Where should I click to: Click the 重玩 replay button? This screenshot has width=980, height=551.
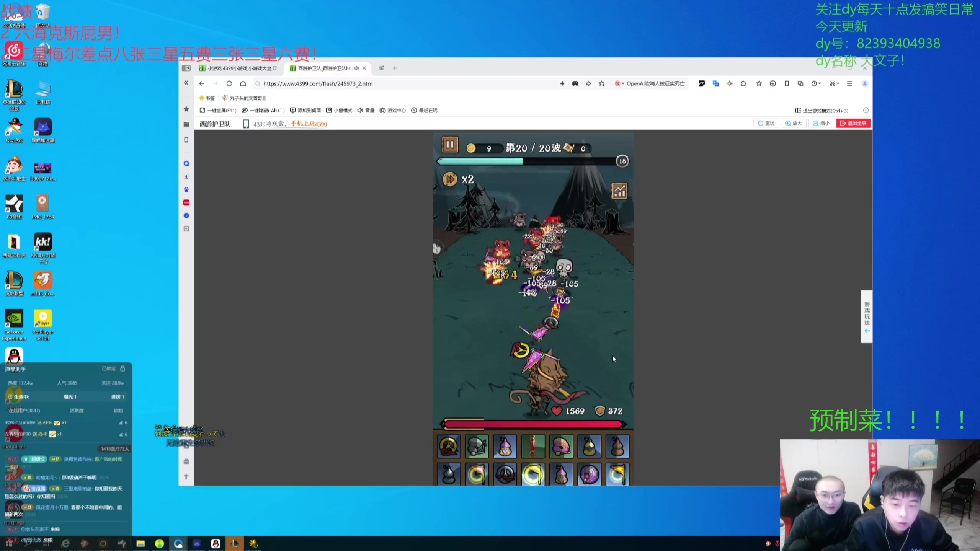(766, 123)
